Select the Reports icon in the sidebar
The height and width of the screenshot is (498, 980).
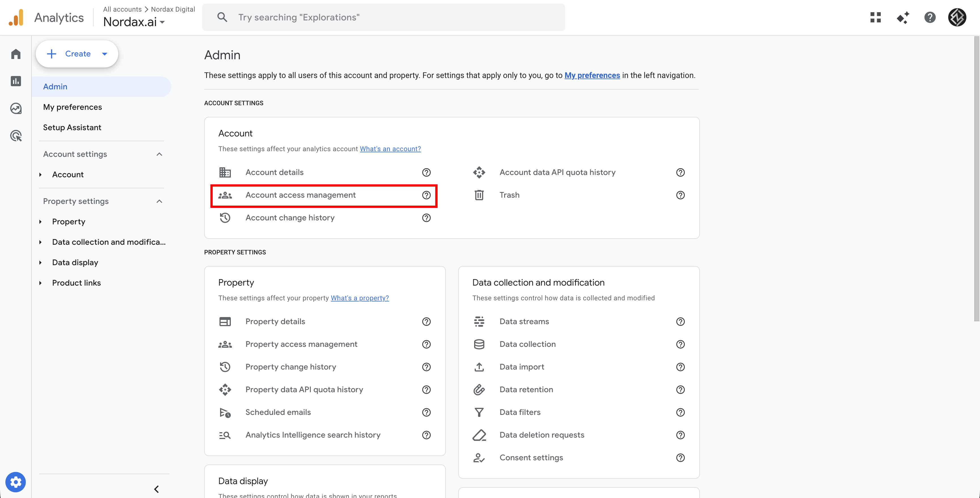tap(15, 81)
